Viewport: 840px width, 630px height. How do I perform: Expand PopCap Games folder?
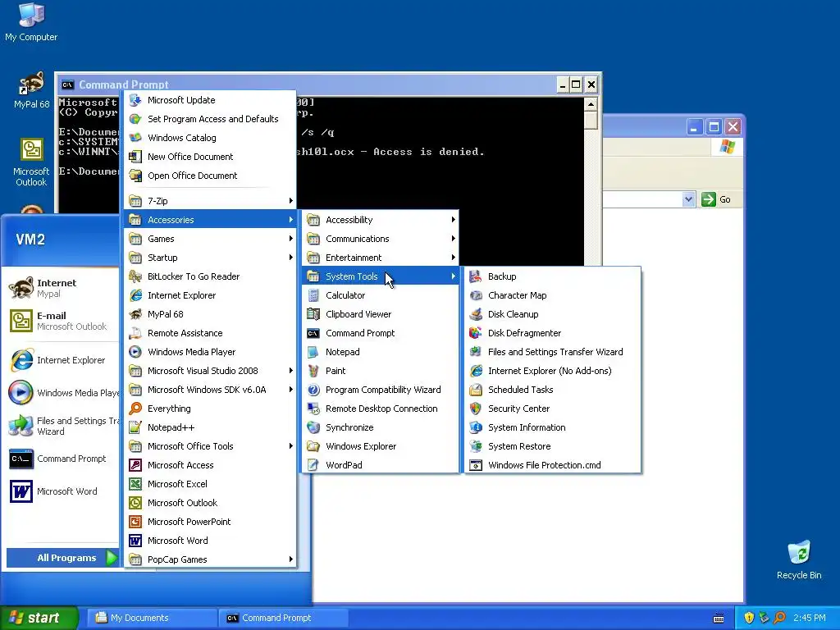[x=210, y=559]
